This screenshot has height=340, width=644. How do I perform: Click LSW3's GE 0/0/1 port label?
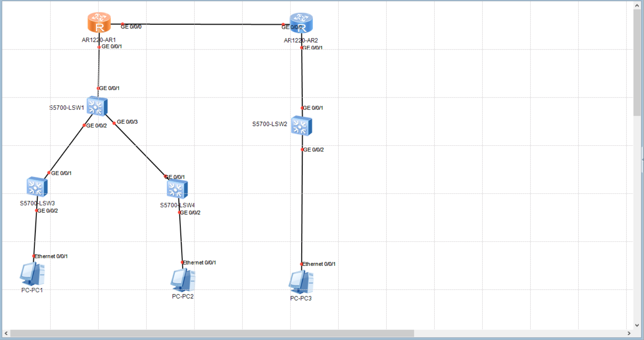pos(61,173)
